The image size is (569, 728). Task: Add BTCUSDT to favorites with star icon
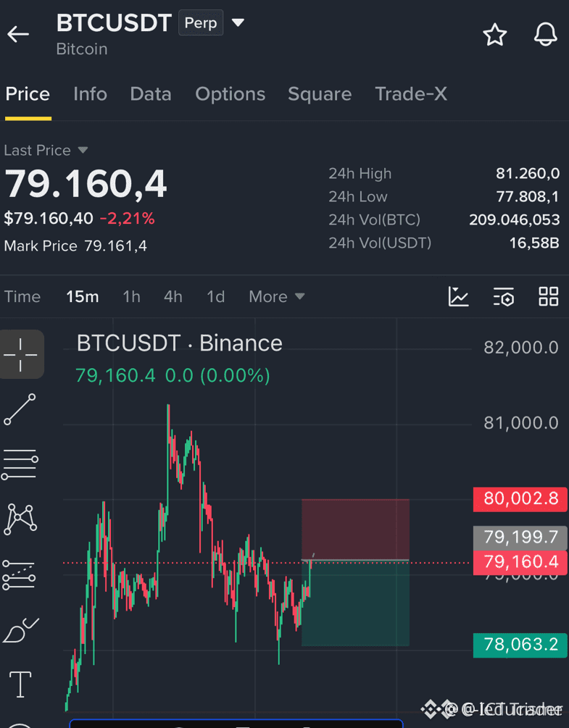click(x=494, y=34)
